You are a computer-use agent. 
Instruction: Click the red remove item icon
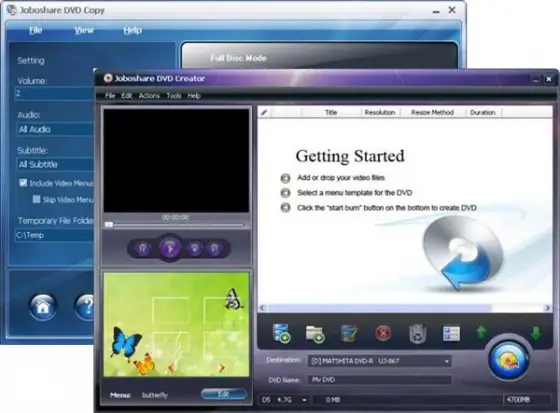coord(383,333)
